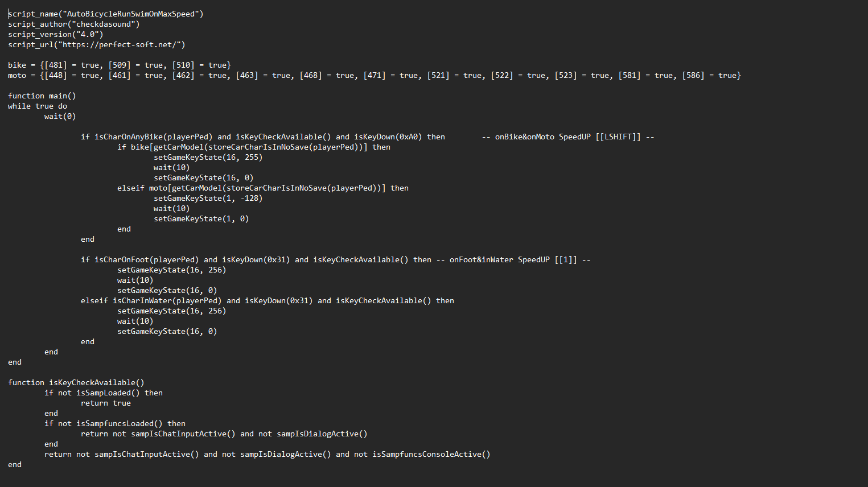Click the onBike&onMoto SpeedUP comment
The width and height of the screenshot is (868, 487).
[x=567, y=137]
